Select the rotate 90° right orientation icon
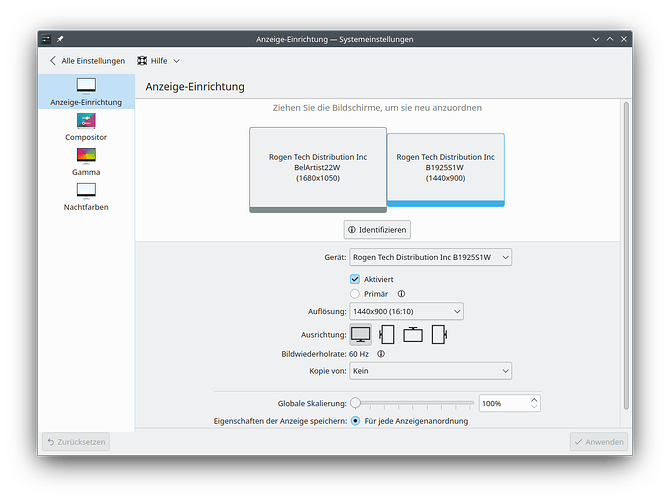 point(438,335)
